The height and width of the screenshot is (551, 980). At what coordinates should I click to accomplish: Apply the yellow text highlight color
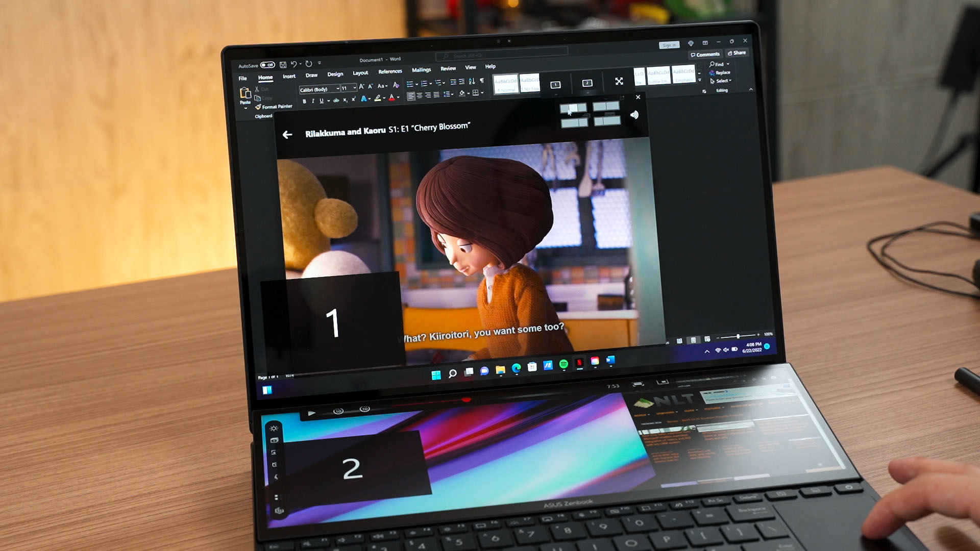[378, 98]
